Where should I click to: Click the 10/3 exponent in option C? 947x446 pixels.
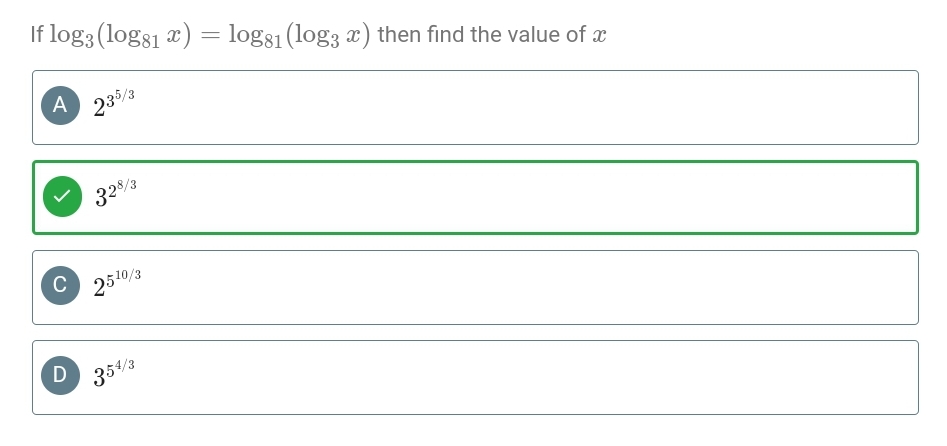coord(127,275)
